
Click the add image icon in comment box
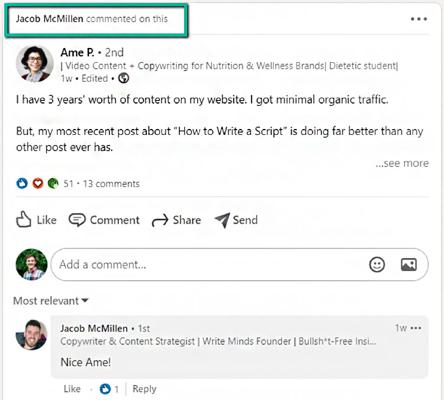click(409, 265)
